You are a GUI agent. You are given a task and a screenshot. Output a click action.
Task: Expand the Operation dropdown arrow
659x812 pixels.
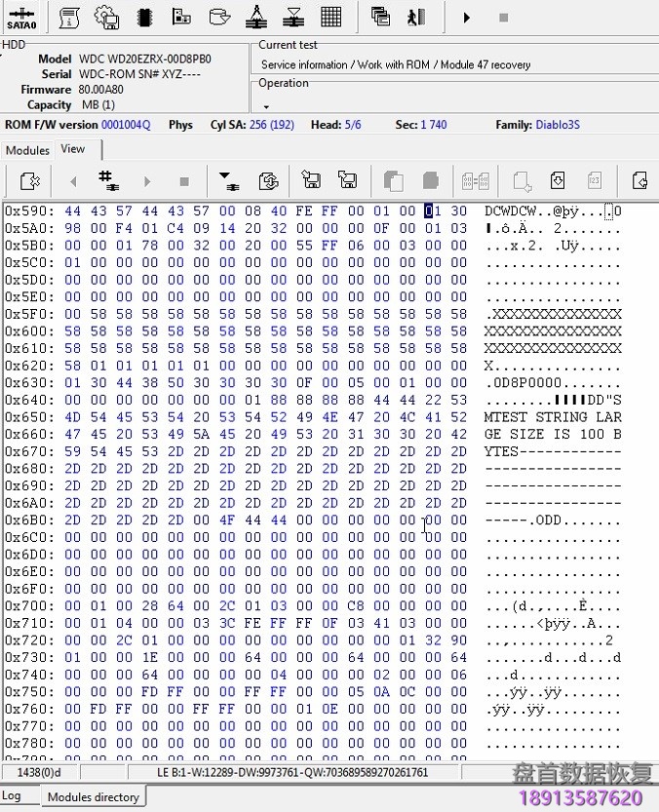[x=265, y=105]
